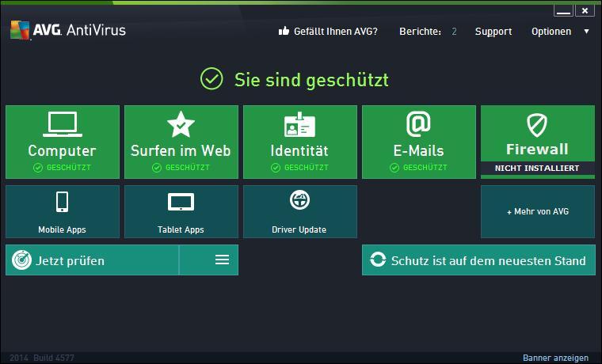Click the check icon under Identität
Viewport: 602px width, 364px height.
(x=276, y=168)
